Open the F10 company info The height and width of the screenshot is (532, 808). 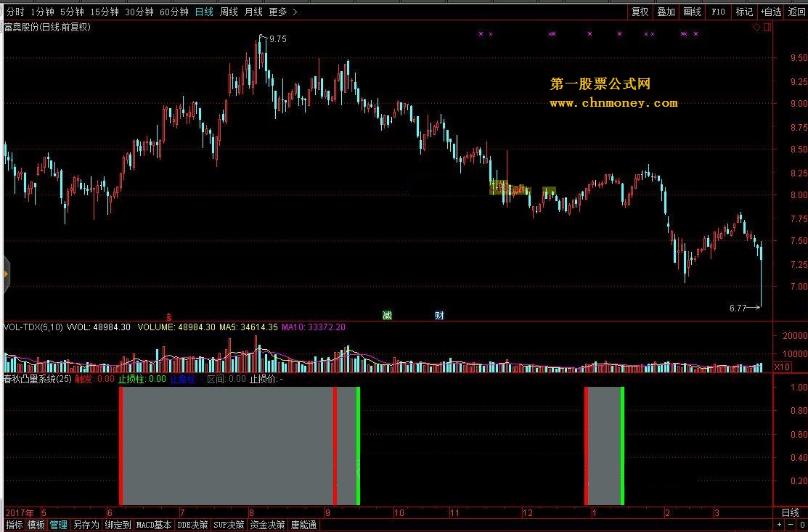click(718, 12)
